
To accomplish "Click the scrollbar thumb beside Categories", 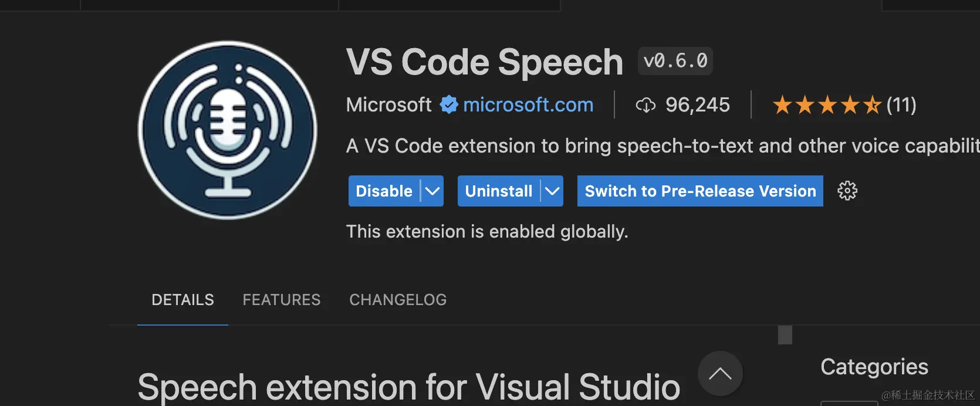I will (785, 335).
